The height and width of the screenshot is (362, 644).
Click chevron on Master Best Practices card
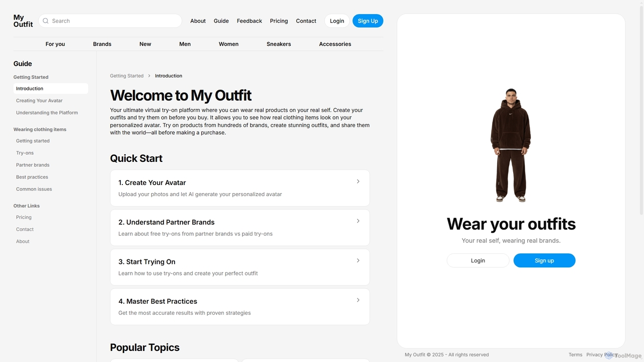(358, 300)
